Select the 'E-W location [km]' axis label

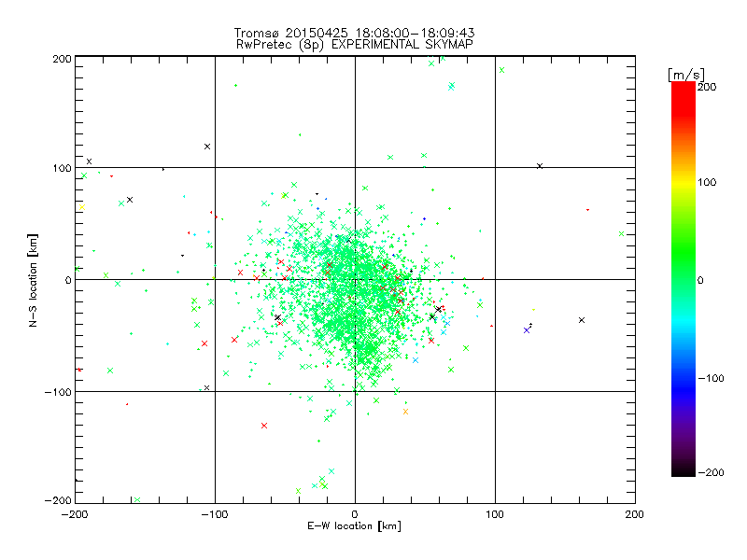coord(354,525)
